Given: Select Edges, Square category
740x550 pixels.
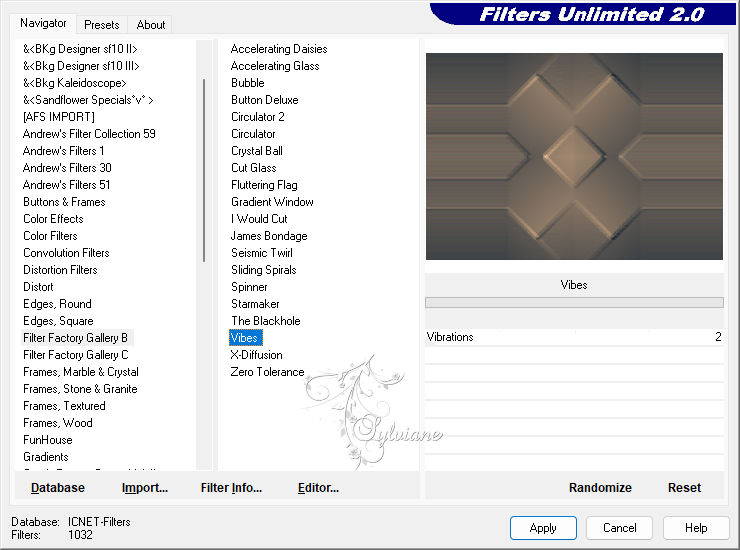Looking at the screenshot, I should coord(58,321).
